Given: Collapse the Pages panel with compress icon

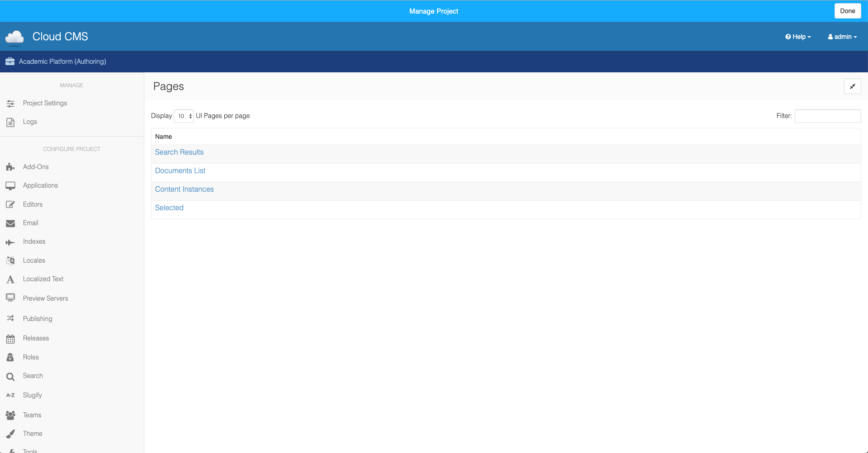Looking at the screenshot, I should coord(852,86).
